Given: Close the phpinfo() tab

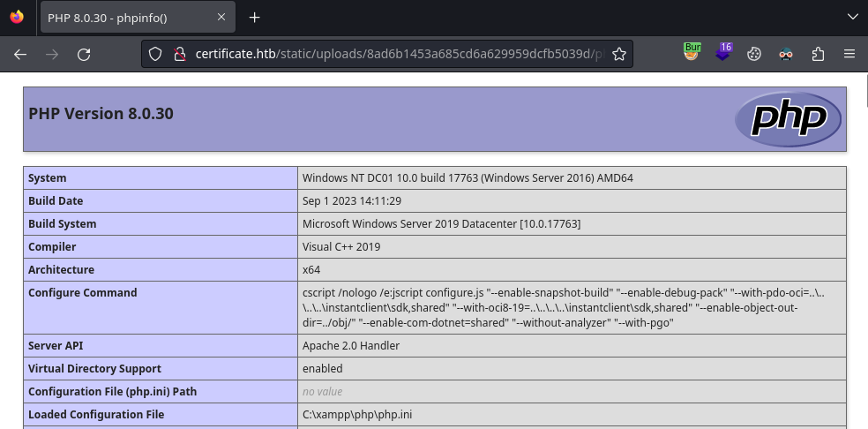Looking at the screenshot, I should point(221,18).
